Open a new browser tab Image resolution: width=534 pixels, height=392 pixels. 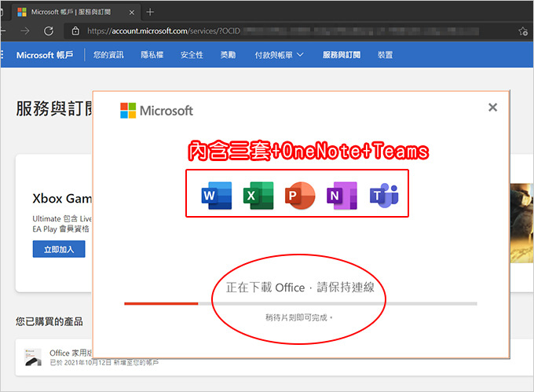150,13
